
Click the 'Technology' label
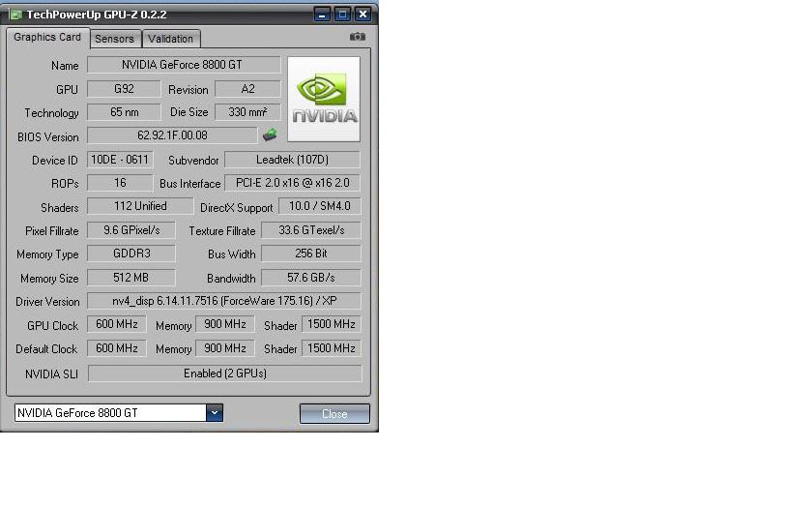(51, 113)
